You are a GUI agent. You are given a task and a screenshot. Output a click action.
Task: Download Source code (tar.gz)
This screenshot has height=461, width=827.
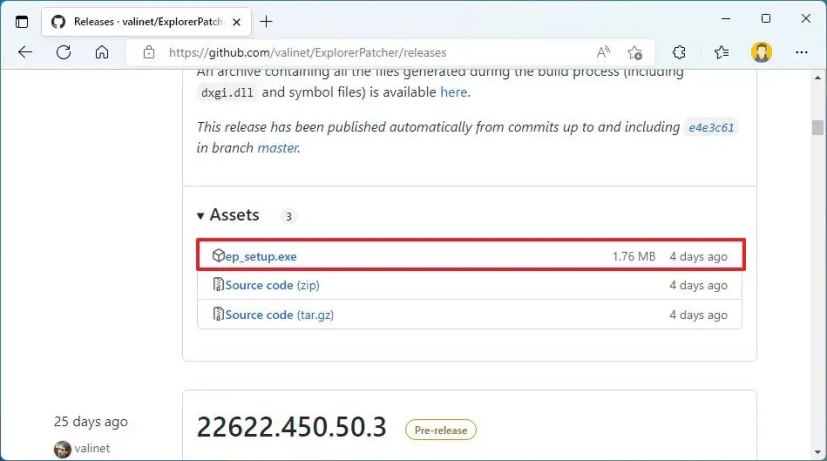(280, 315)
